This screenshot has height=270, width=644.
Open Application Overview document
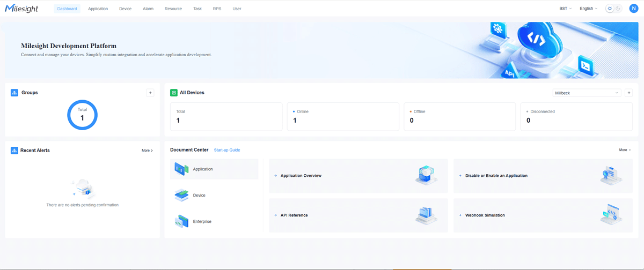(358, 176)
